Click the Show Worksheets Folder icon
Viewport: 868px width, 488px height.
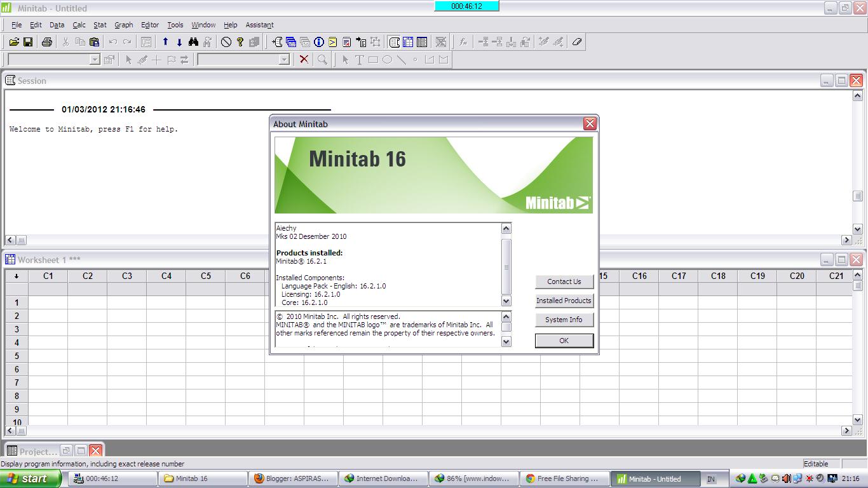click(x=291, y=42)
